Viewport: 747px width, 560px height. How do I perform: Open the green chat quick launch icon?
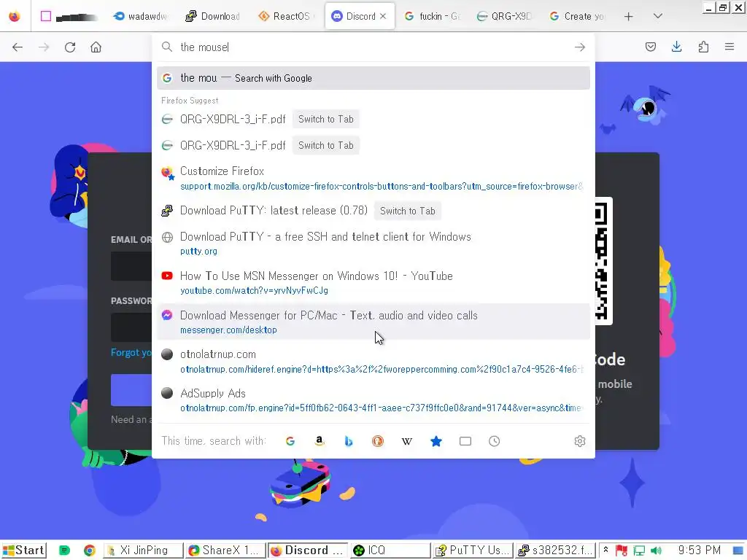(64, 551)
